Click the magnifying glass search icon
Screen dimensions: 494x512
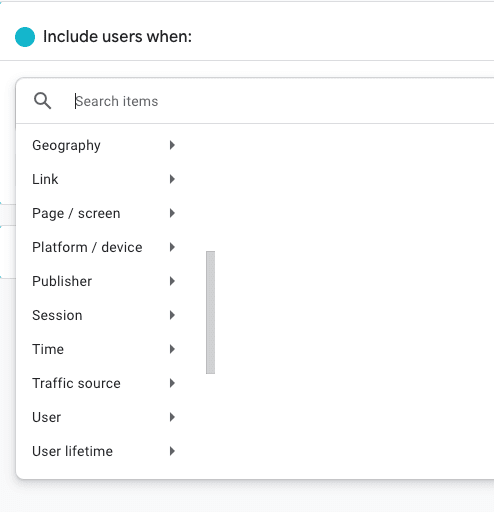[42, 101]
